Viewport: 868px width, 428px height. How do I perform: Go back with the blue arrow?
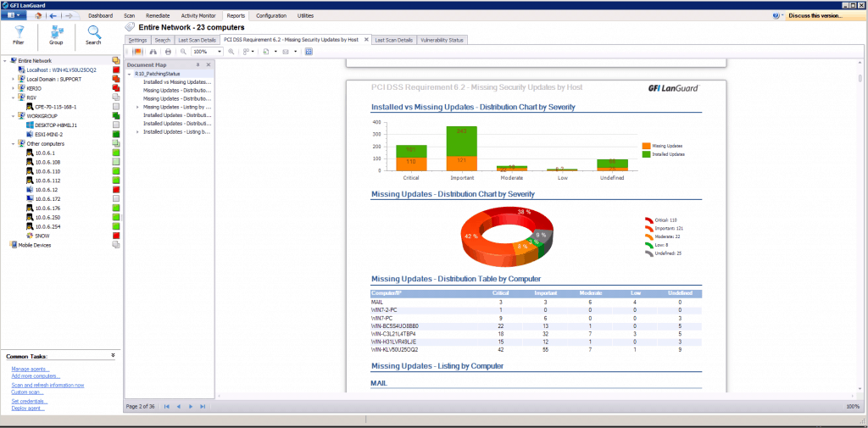coord(54,15)
